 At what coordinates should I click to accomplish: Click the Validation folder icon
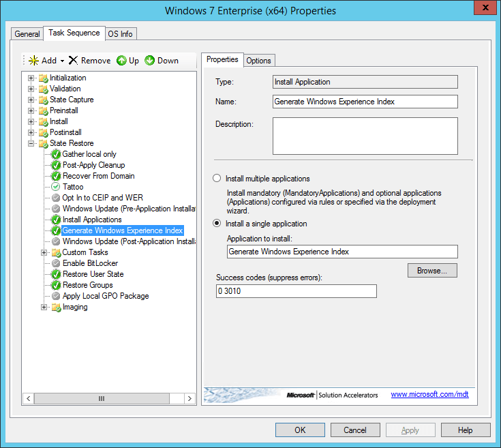43,89
